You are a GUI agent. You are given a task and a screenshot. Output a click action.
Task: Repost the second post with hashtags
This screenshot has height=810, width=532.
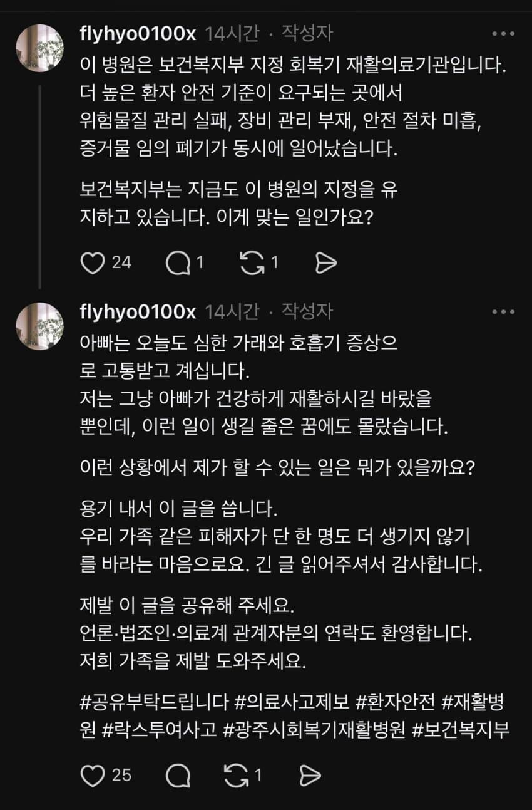pyautogui.click(x=236, y=776)
